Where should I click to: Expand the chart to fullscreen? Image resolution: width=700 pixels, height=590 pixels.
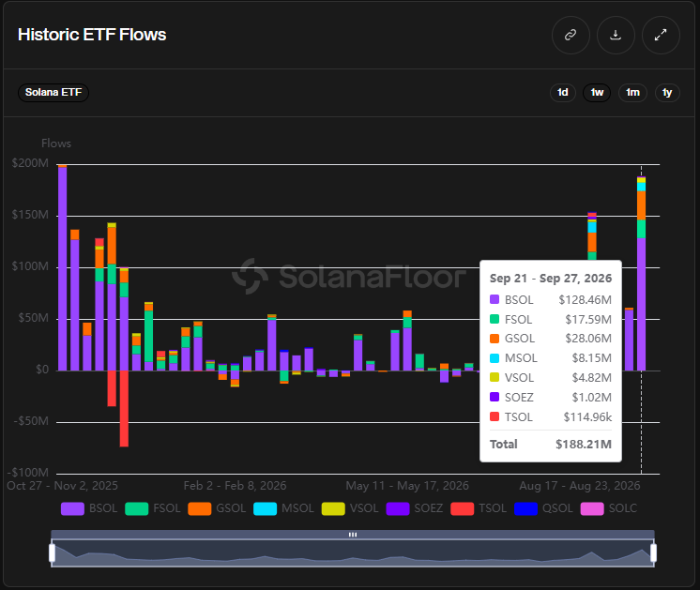pos(661,35)
